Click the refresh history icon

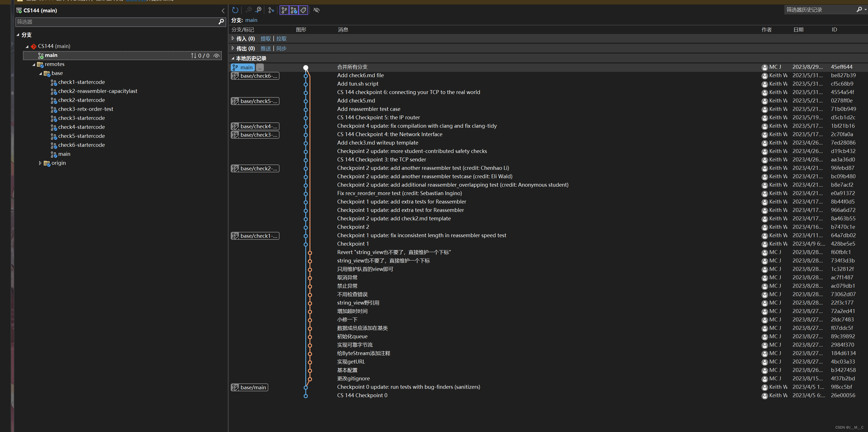[x=235, y=10]
